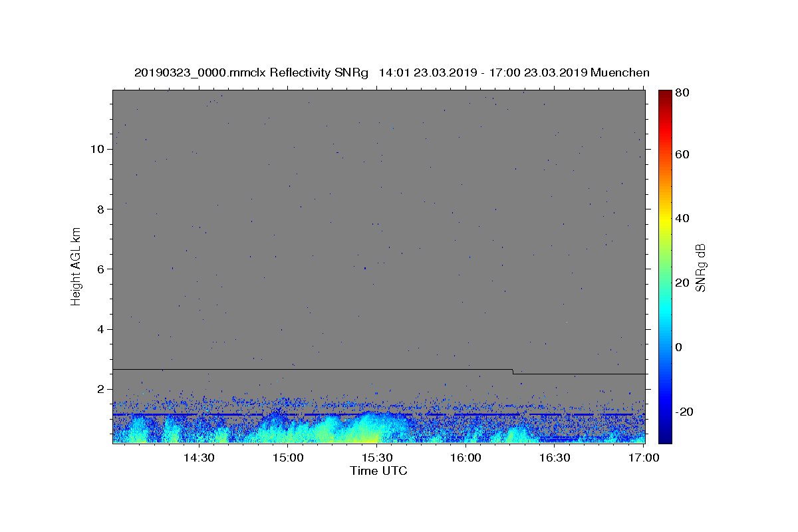Screen dimensions: 798x532
Task: Click the 'SNRg dB' colorbar label
Action: click(700, 267)
